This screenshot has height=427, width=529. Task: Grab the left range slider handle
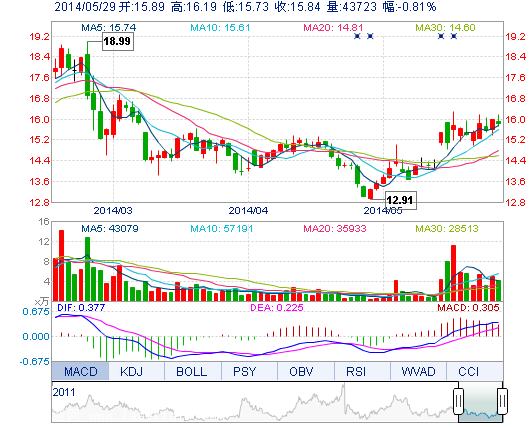coord(458,401)
